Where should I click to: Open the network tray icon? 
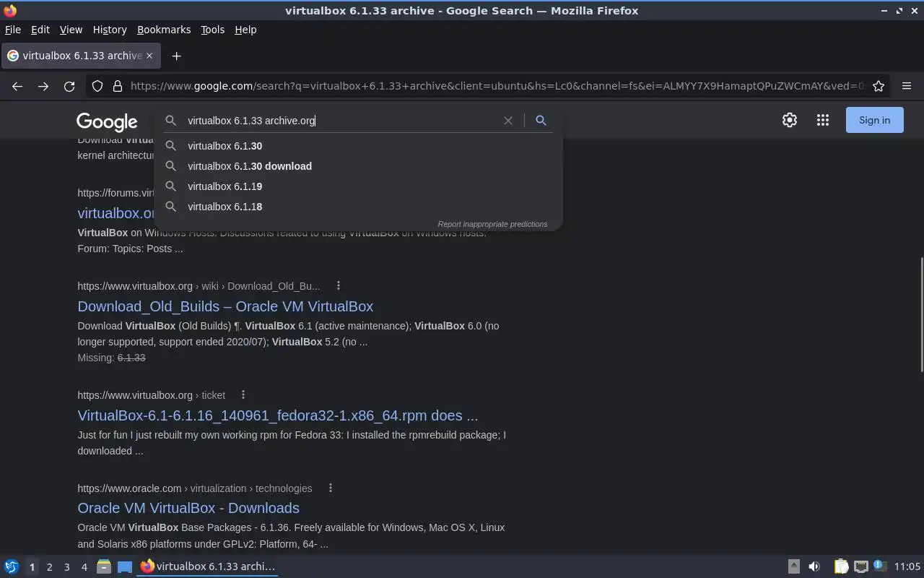point(860,566)
